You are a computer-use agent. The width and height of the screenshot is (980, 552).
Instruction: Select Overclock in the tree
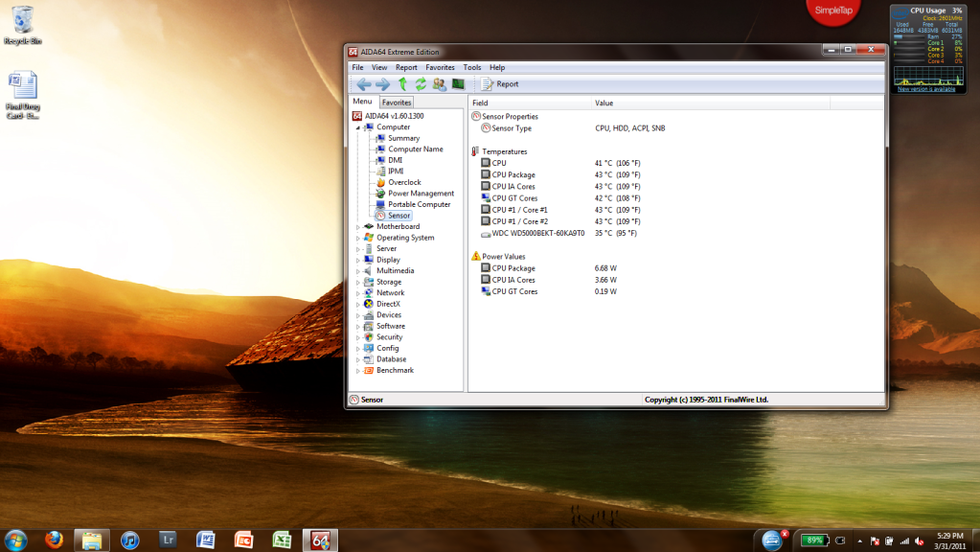399,182
